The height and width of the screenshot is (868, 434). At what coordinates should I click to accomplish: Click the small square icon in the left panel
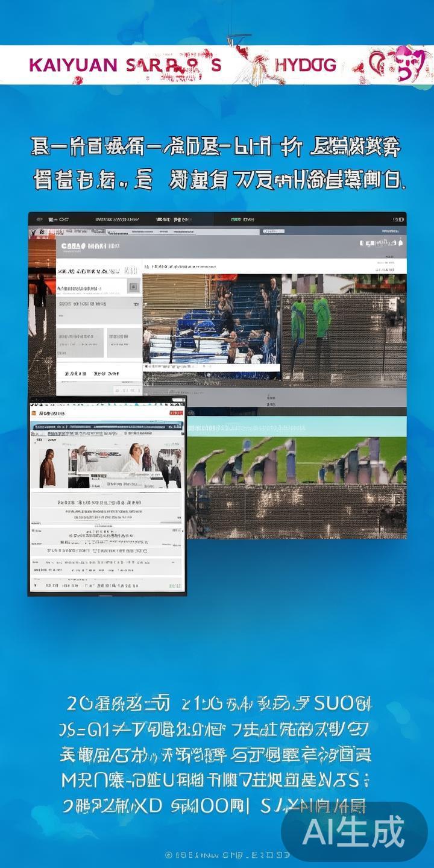pos(134,288)
